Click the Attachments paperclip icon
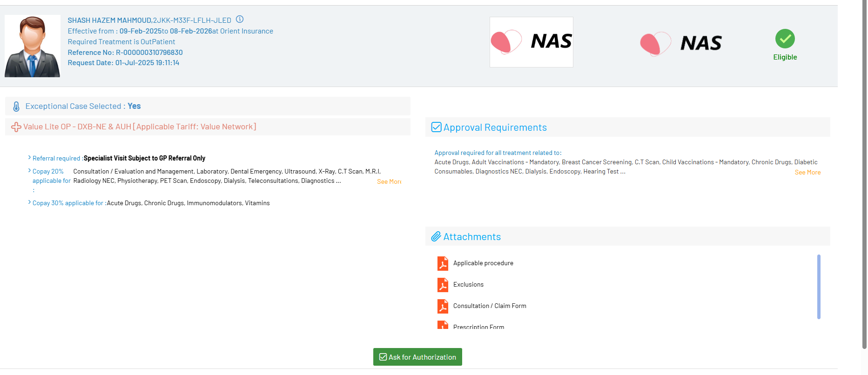Screen dimensions: 868x375 tap(436, 237)
